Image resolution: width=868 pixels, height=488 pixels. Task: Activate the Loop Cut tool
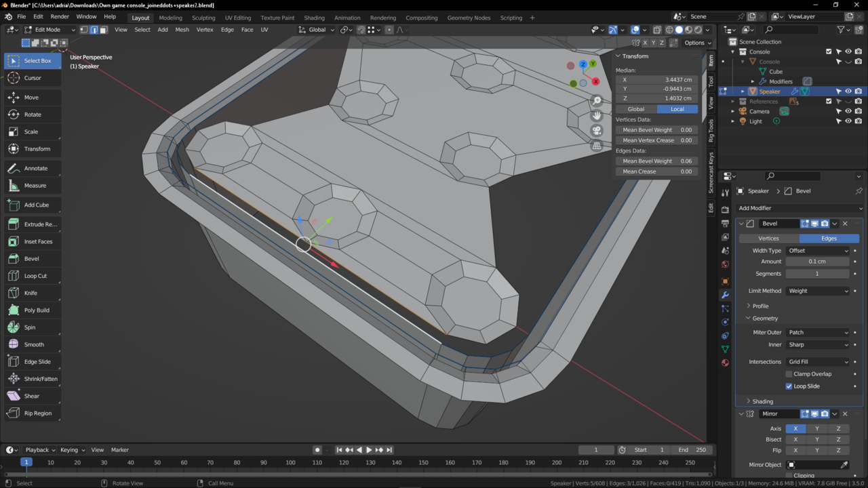pos(35,276)
